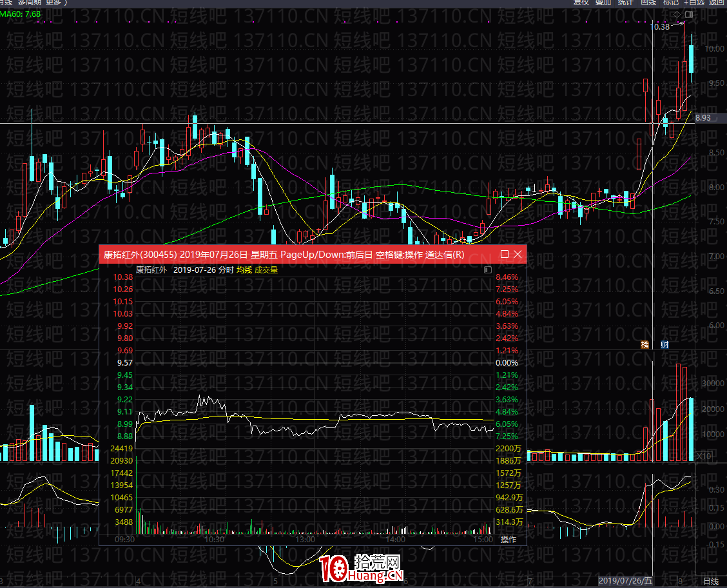Screen dimensions: 727x588
Task: Click the 8.46% label on the popup's right axis
Action: pos(507,277)
